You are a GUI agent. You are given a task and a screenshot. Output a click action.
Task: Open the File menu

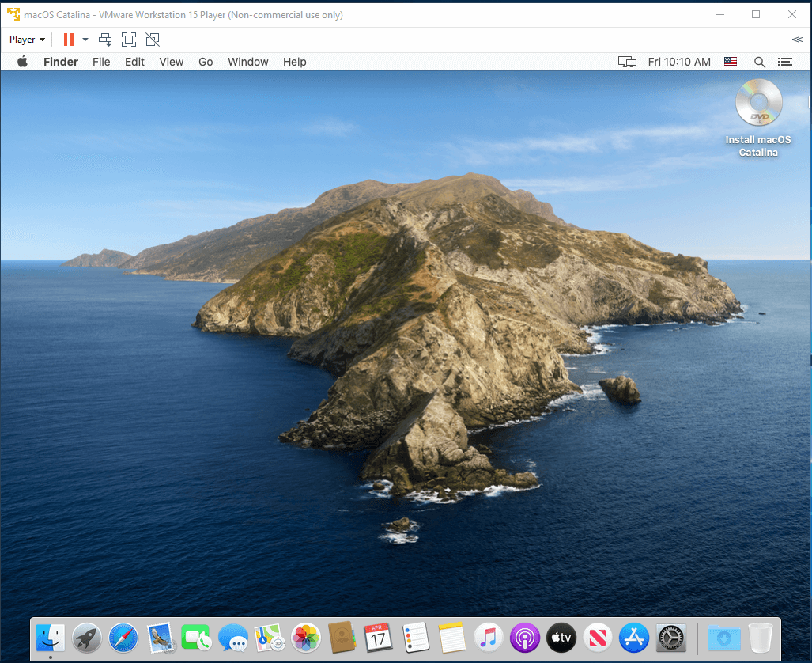click(101, 62)
